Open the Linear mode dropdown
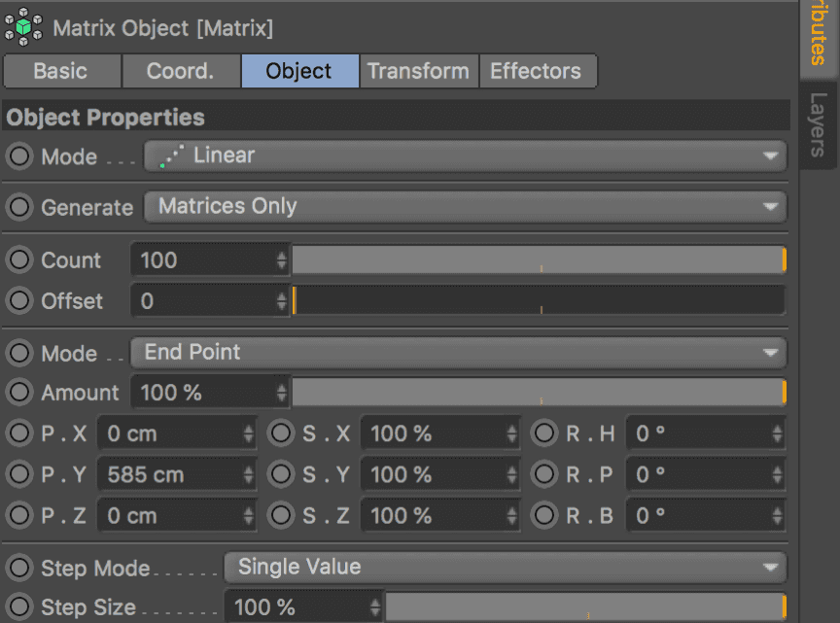The image size is (840, 623). point(465,156)
